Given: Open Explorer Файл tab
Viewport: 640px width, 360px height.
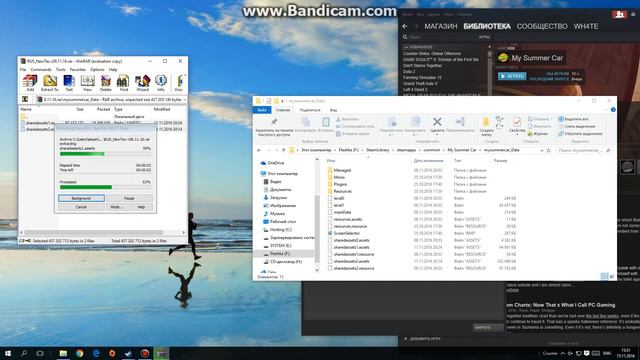Looking at the screenshot, I should click(x=262, y=110).
